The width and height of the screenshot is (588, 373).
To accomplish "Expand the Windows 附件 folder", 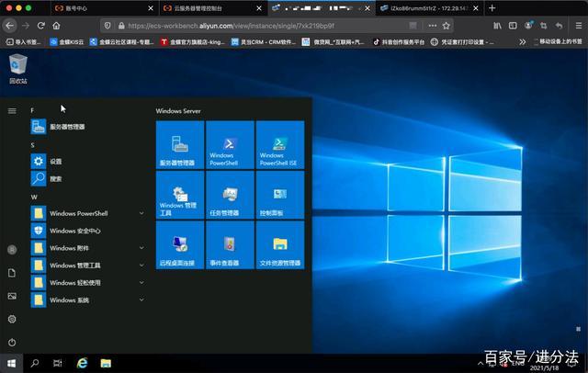I will pos(141,248).
